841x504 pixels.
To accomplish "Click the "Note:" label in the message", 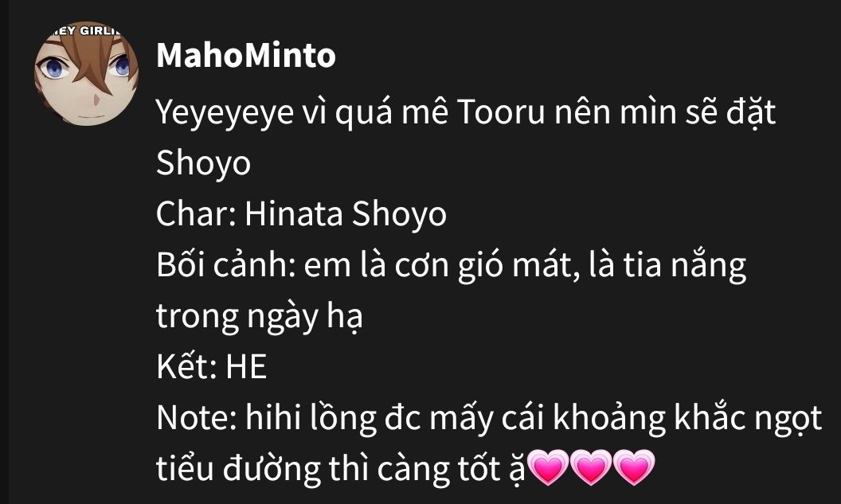I will tap(196, 418).
